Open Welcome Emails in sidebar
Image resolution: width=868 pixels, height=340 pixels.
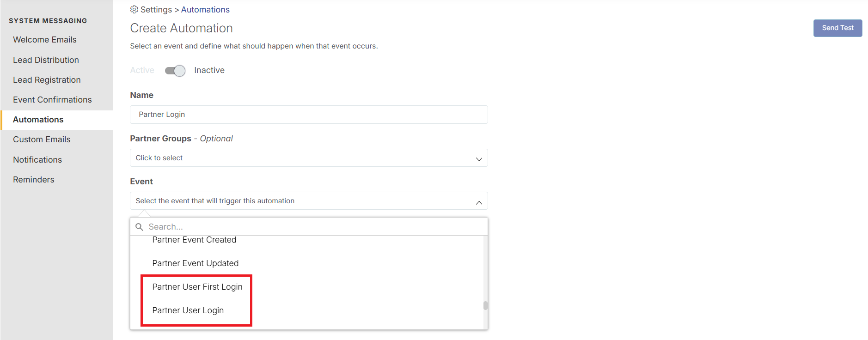(45, 40)
